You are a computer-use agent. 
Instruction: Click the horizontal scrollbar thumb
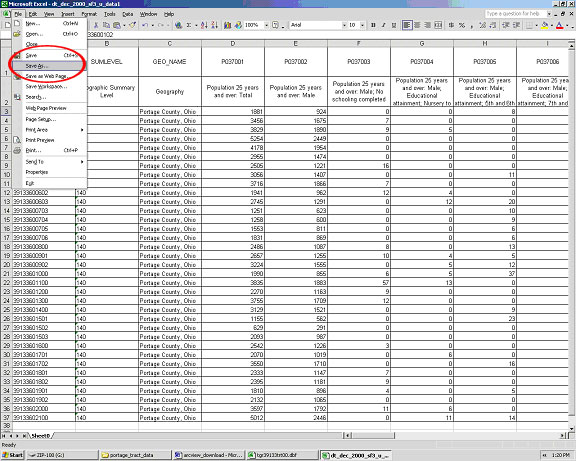point(373,436)
